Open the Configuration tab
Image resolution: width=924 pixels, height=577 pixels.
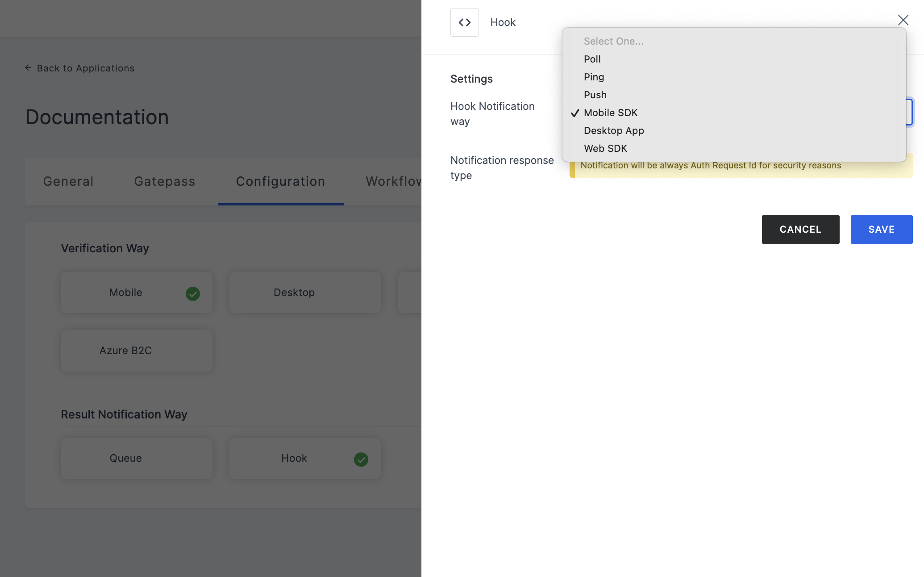pyautogui.click(x=281, y=181)
